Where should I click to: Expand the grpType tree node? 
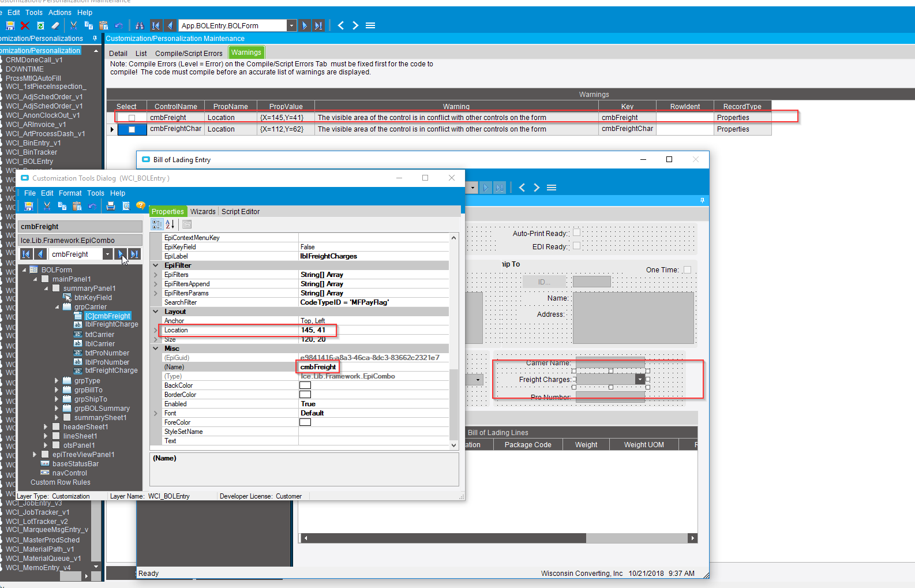57,381
